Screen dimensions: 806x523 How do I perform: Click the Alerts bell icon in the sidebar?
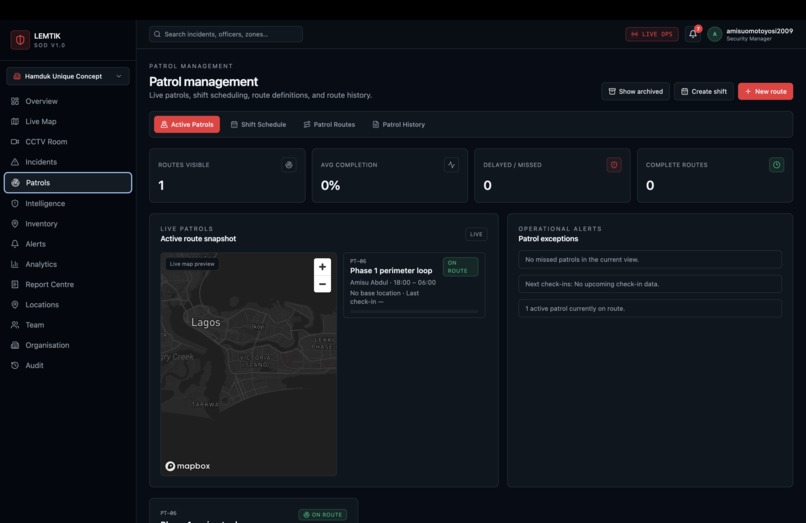[15, 244]
